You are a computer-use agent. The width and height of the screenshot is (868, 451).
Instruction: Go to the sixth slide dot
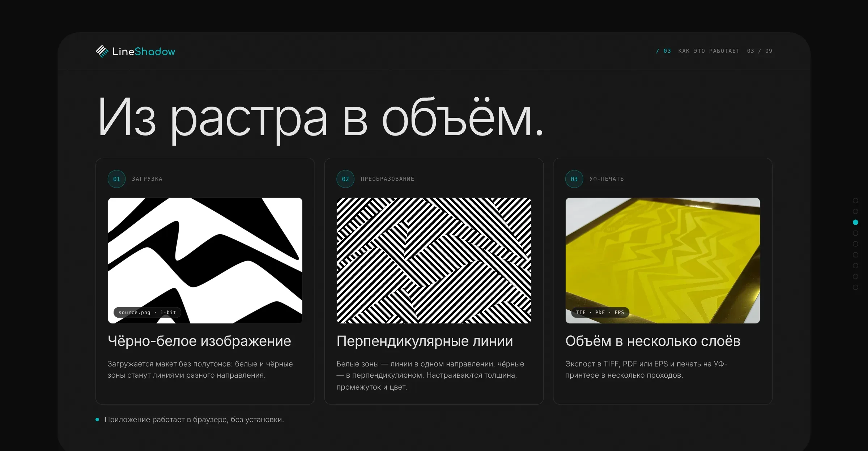point(855,255)
